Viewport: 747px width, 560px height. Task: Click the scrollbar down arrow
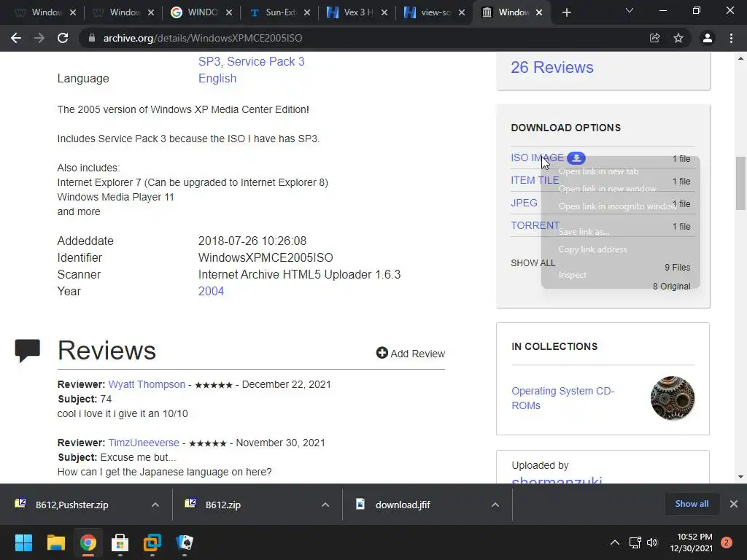click(740, 477)
